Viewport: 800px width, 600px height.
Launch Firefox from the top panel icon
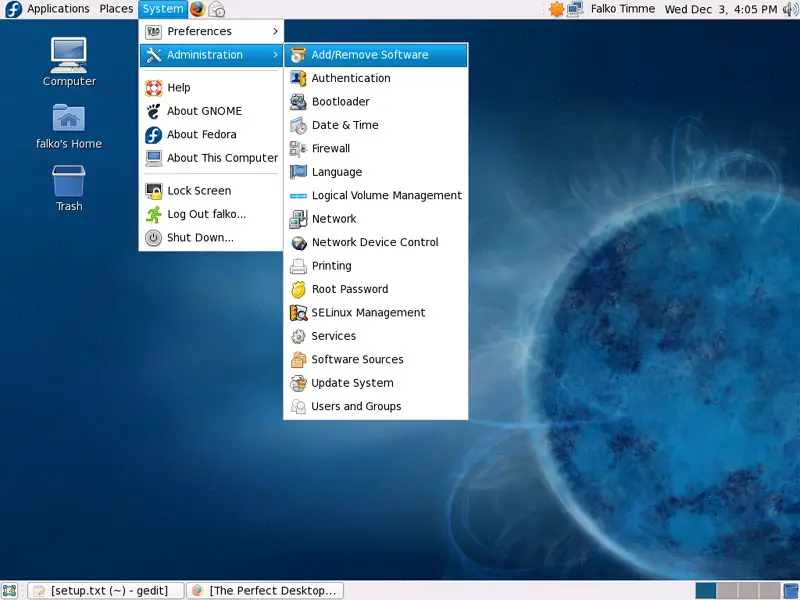tap(197, 9)
